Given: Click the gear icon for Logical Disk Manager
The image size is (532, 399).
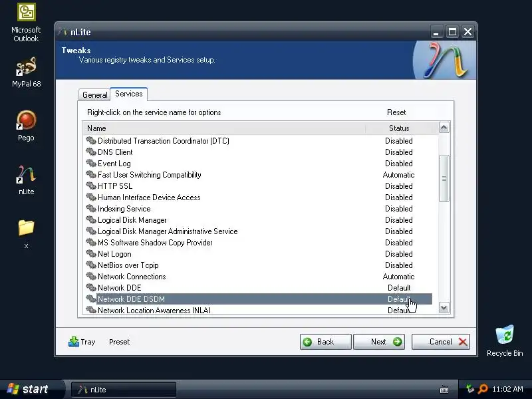Looking at the screenshot, I should [x=91, y=219].
